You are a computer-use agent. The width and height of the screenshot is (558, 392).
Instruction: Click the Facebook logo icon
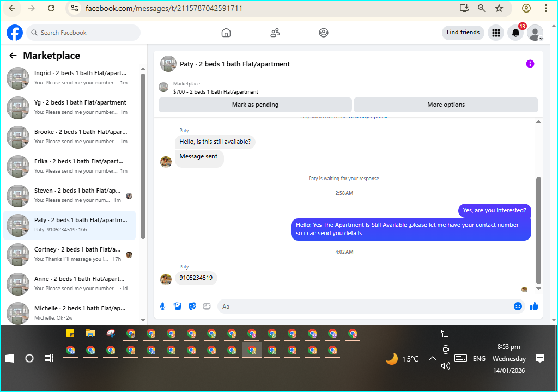pyautogui.click(x=15, y=33)
